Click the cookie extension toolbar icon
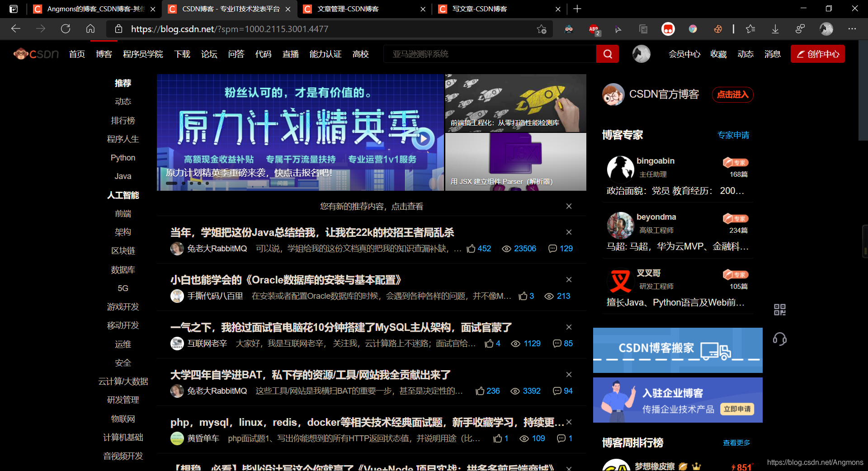This screenshot has height=471, width=868. 717,29
